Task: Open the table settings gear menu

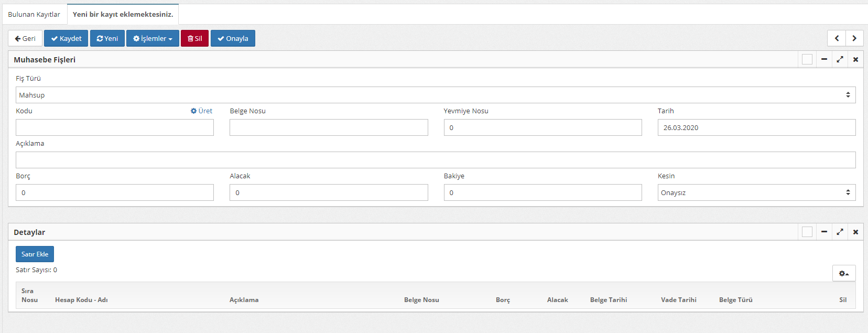Action: pyautogui.click(x=844, y=273)
